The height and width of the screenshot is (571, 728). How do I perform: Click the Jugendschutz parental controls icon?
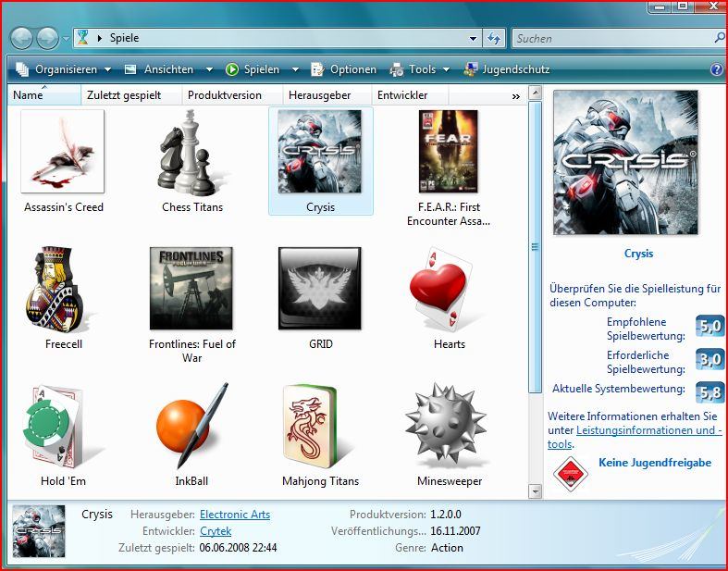[x=470, y=69]
